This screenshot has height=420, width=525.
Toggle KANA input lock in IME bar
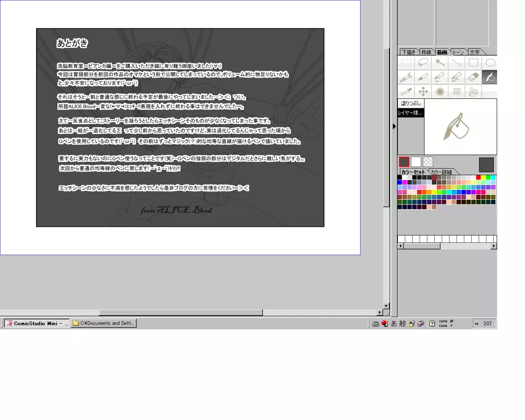click(443, 326)
